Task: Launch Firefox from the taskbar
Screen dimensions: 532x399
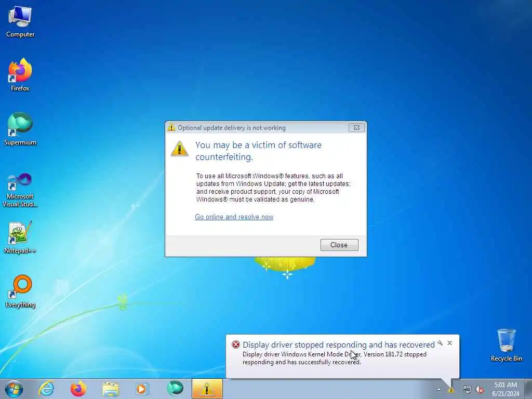Action: pyautogui.click(x=78, y=389)
